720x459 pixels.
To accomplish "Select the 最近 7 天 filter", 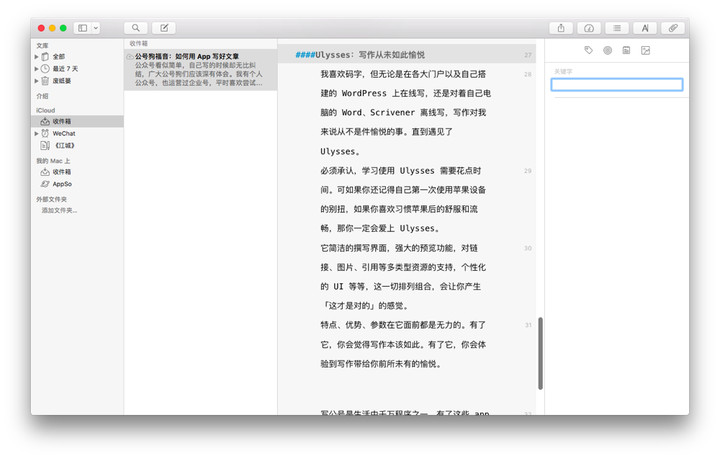I will pos(65,68).
